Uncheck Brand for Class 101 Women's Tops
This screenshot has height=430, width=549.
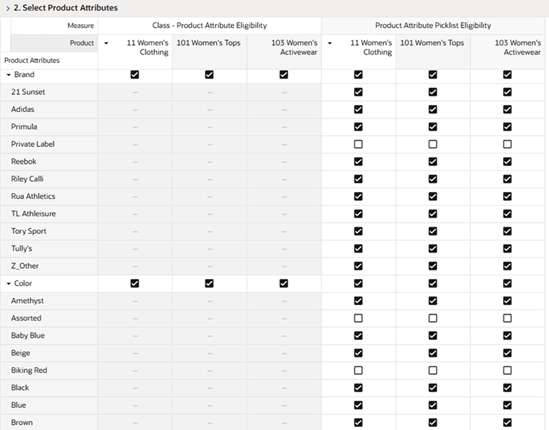coord(209,75)
